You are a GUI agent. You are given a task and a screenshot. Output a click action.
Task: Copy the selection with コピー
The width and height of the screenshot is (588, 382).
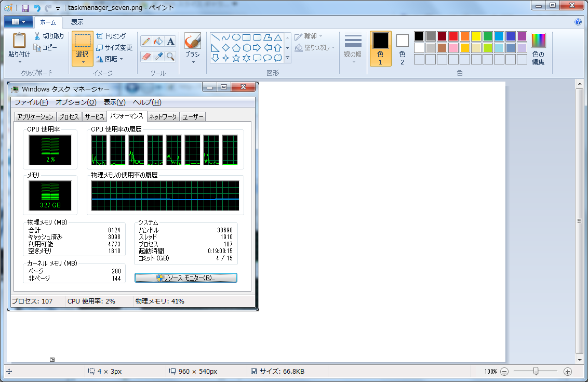coord(45,47)
